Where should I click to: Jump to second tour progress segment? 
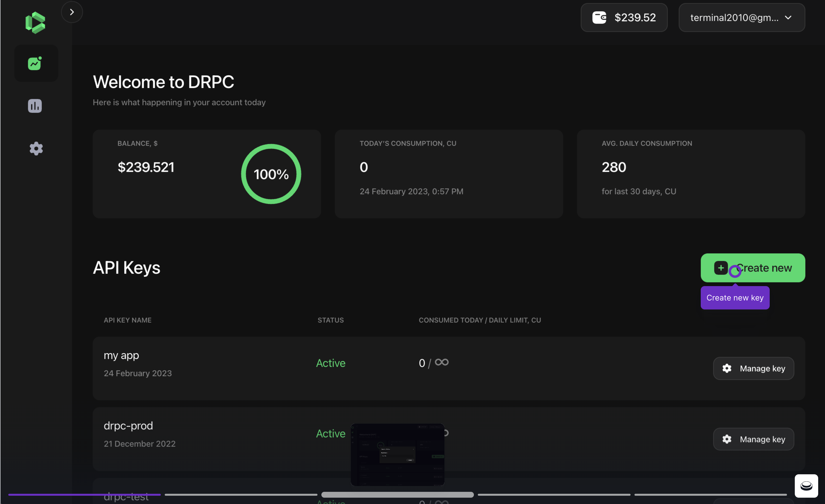click(x=241, y=494)
